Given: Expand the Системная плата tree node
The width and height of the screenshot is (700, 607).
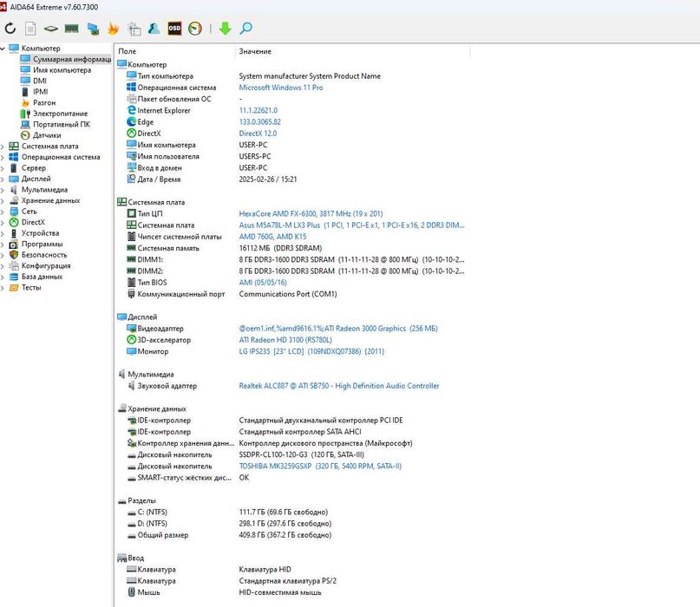Looking at the screenshot, I should pyautogui.click(x=3, y=147).
